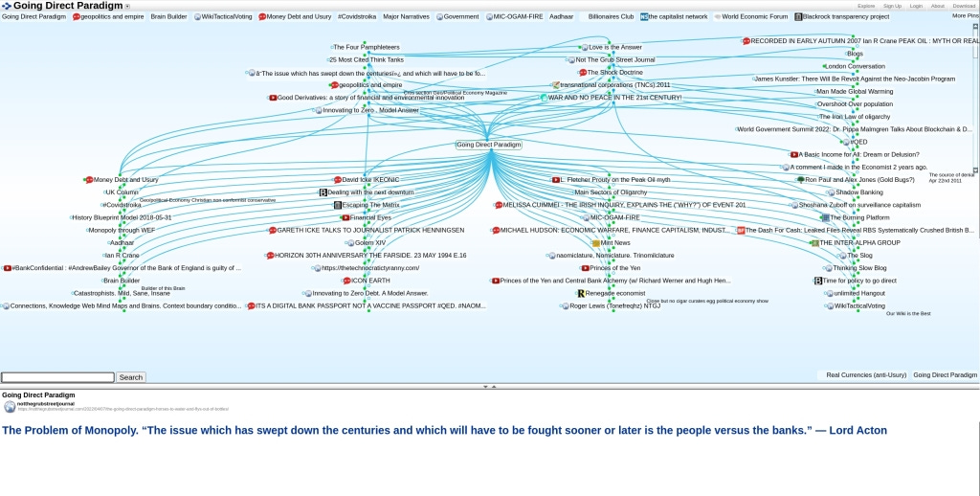Click B icon of Dealing with the next downturn

(323, 192)
